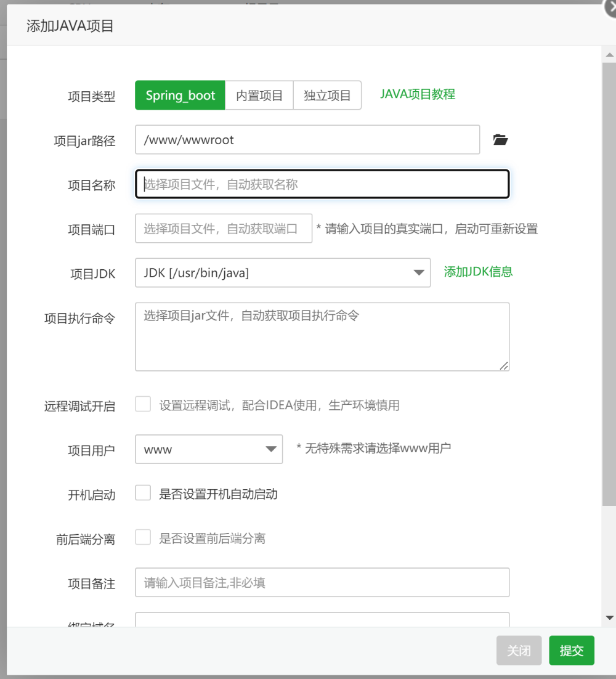Select the Spring_boot project type
Image resolution: width=616 pixels, height=679 pixels.
(179, 95)
